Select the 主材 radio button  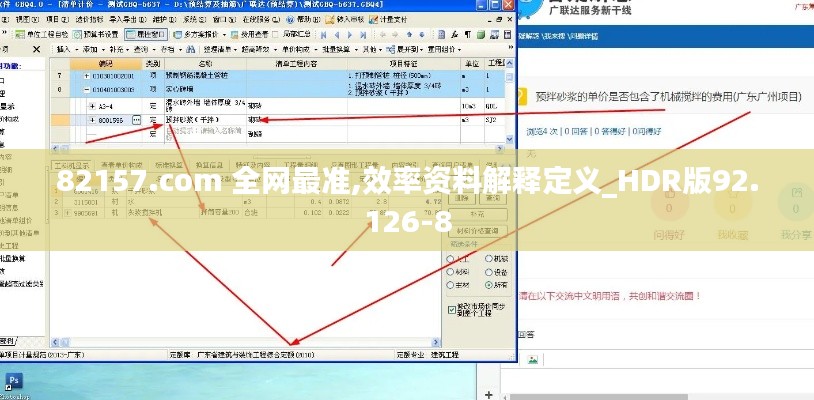point(450,285)
